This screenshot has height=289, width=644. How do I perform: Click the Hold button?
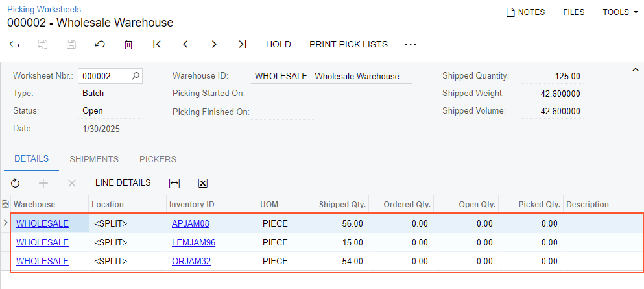[278, 44]
